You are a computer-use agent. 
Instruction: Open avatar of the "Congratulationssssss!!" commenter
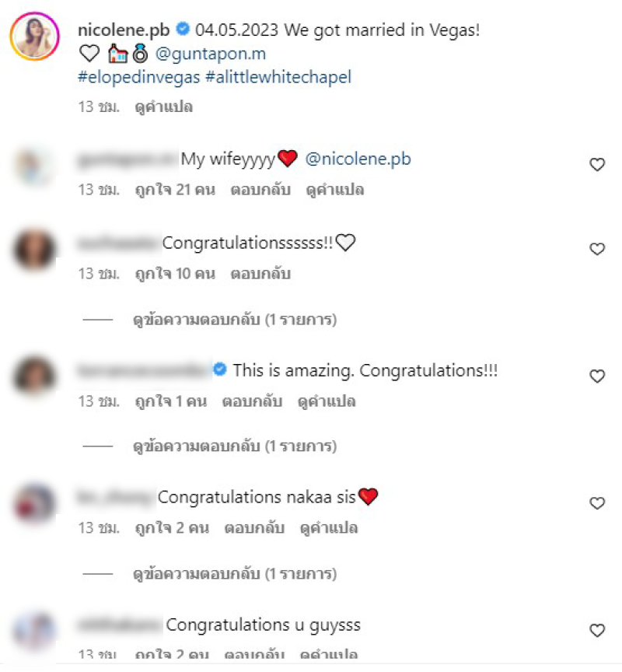pyautogui.click(x=34, y=249)
